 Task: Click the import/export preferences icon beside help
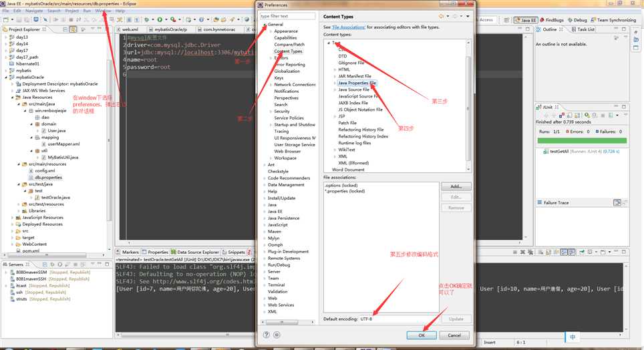[277, 335]
